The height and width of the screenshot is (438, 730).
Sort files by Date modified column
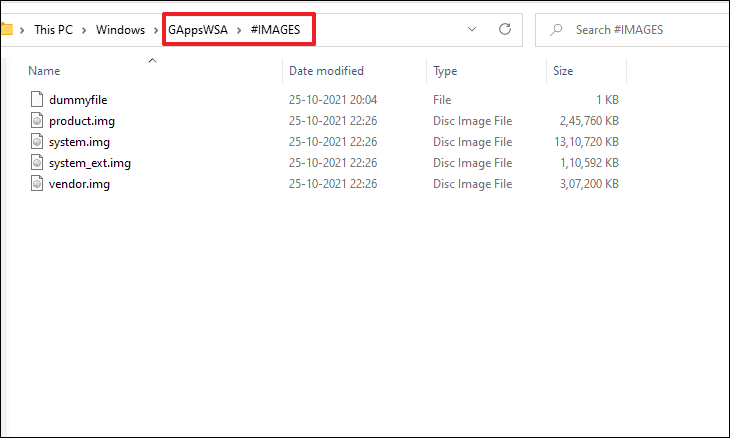[x=326, y=71]
